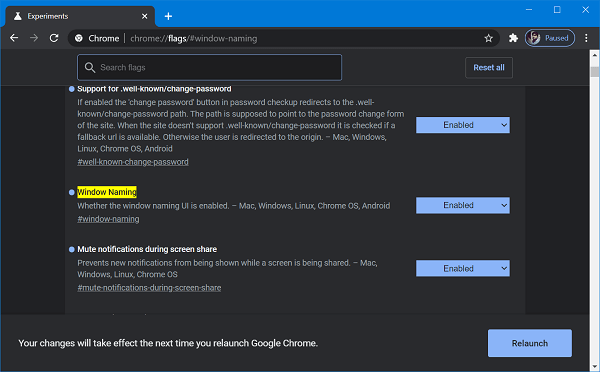Click the vertical scrollbar thumb
This screenshot has height=372, width=600.
(594, 72)
